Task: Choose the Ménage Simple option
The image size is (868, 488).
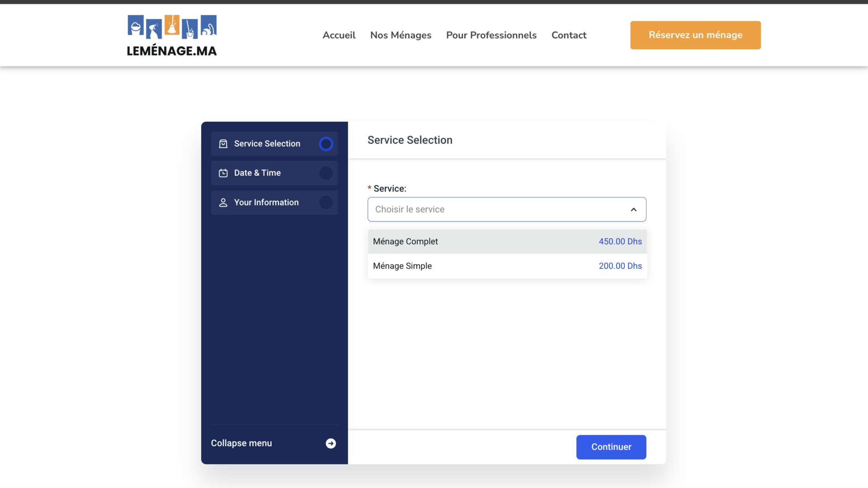Action: (x=507, y=266)
